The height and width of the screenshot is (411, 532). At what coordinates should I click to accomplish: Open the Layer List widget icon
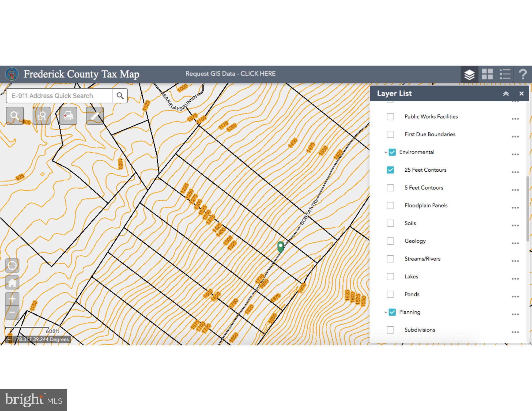(x=469, y=74)
